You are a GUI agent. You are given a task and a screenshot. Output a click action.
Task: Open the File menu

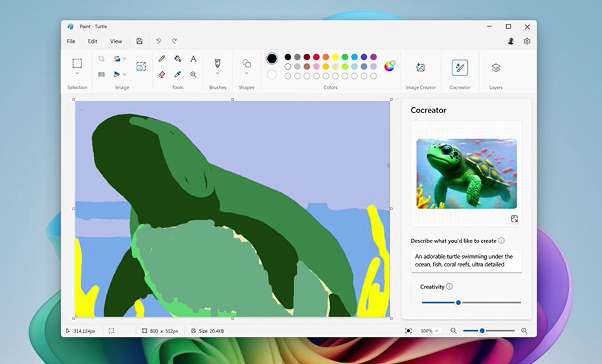click(71, 41)
